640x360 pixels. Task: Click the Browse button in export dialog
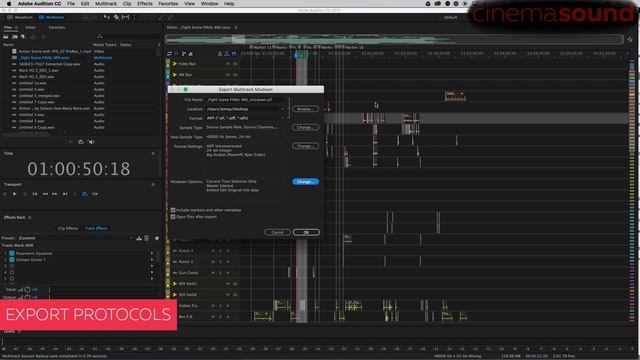click(x=305, y=109)
